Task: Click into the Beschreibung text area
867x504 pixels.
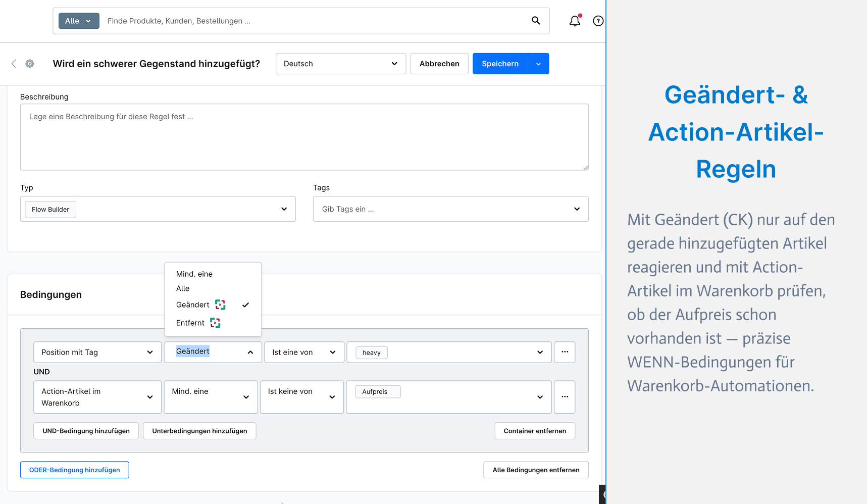Action: point(304,137)
